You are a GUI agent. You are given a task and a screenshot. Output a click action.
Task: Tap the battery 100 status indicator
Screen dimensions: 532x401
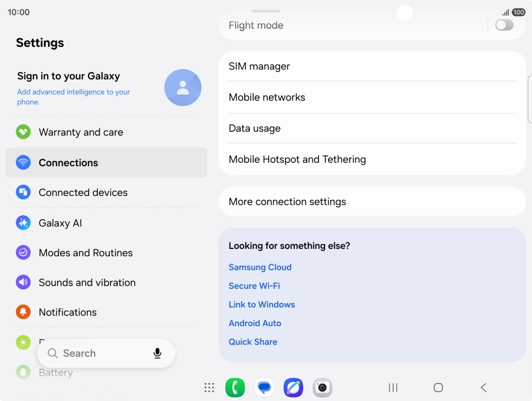point(518,12)
